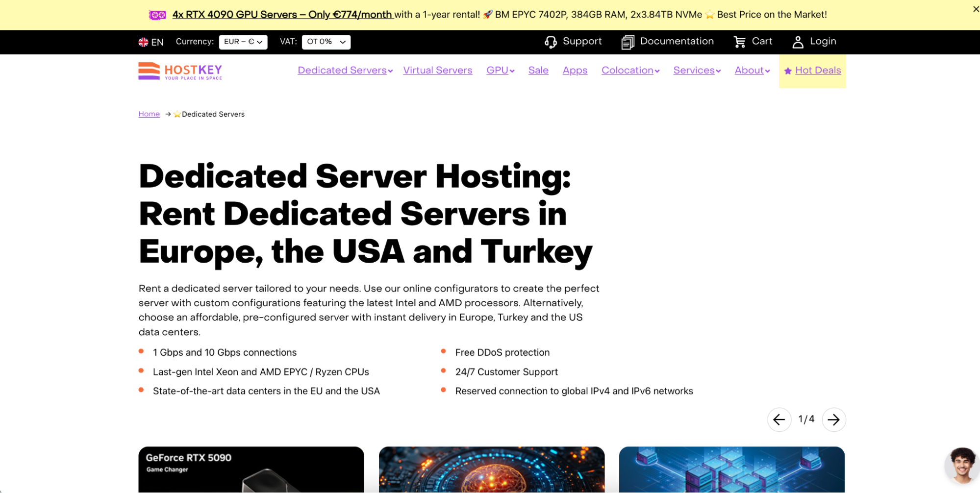Click the Home breadcrumb link
The height and width of the screenshot is (493, 980).
[x=149, y=114]
